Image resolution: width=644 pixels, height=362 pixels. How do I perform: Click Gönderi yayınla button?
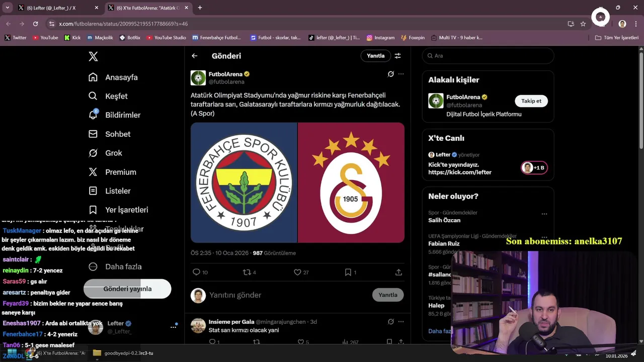pos(127,289)
